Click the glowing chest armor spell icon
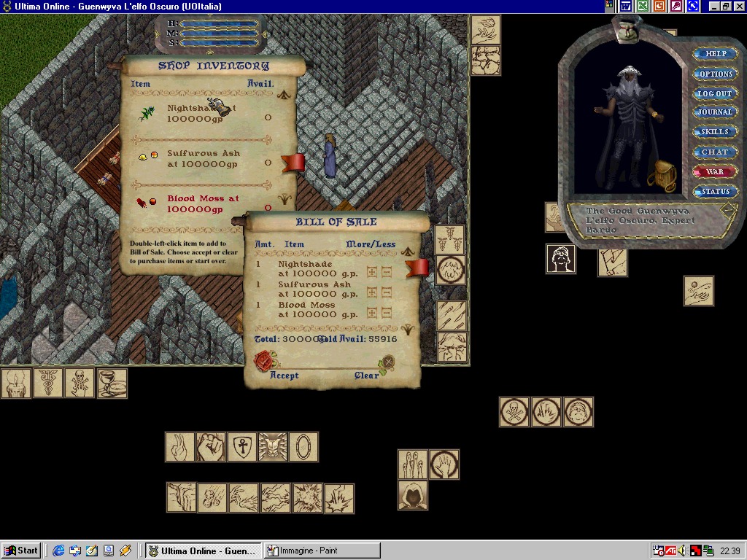747x560 pixels. (273, 447)
